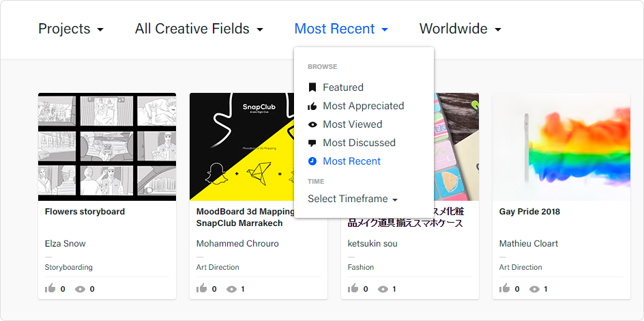Image resolution: width=644 pixels, height=321 pixels.
Task: Pick Most Discussed in the menu
Action: point(359,143)
